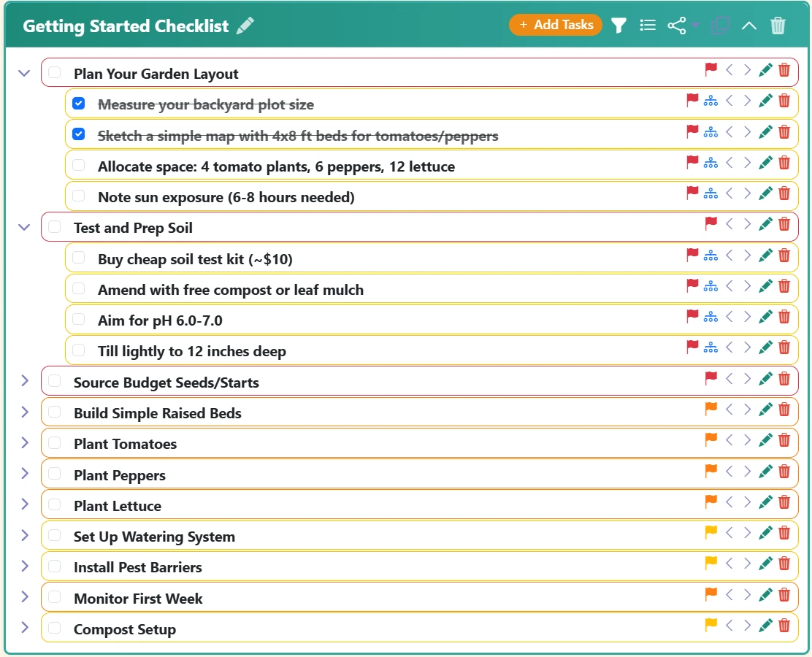Collapse all tasks with the up chevron icon
Image resolution: width=812 pixels, height=657 pixels.
pos(749,25)
